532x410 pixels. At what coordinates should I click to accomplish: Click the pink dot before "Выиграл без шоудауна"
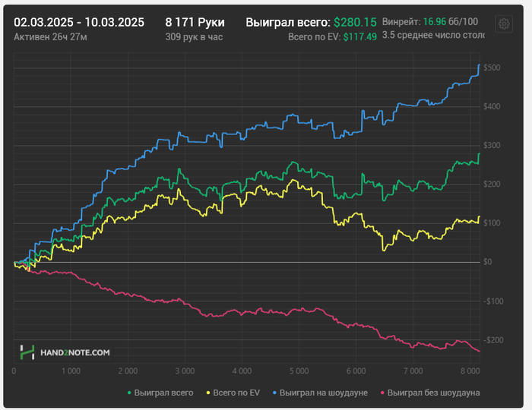click(x=382, y=393)
